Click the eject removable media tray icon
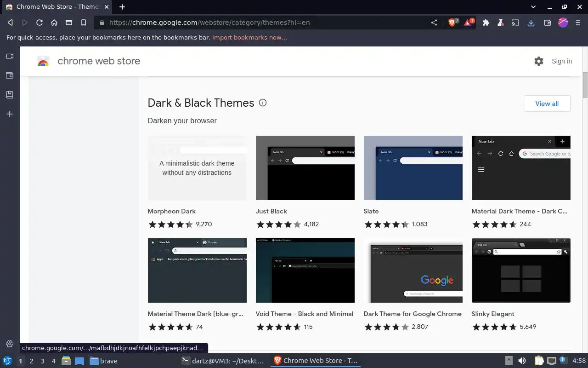588x368 pixels. 509,361
